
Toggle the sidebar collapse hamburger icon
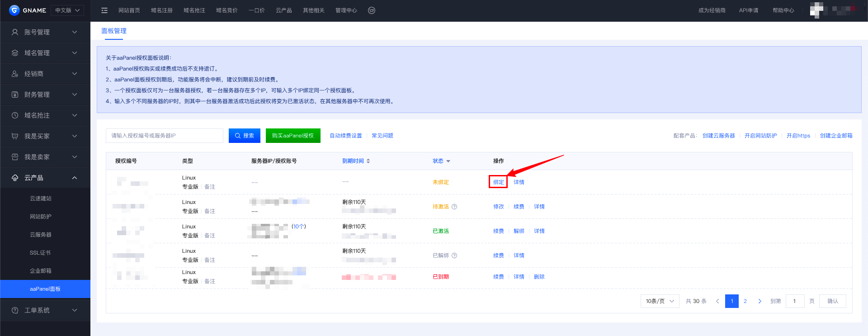click(x=104, y=10)
